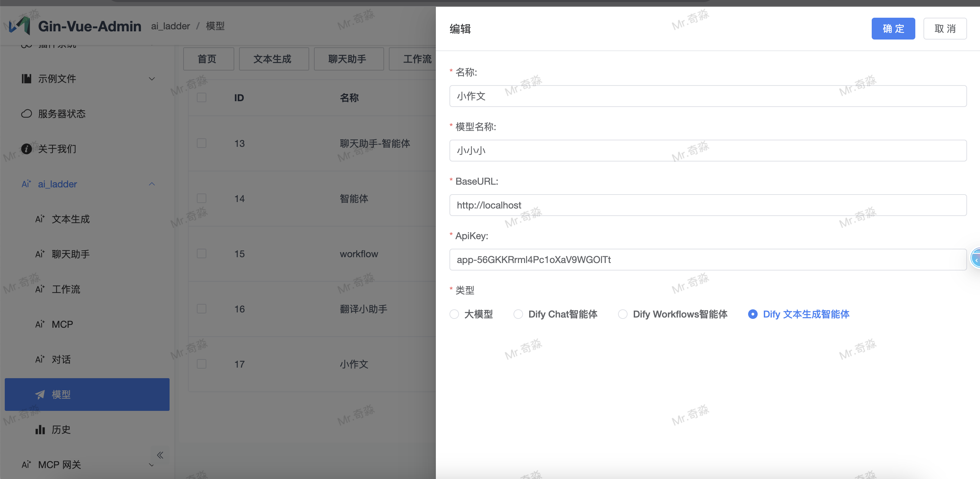Viewport: 980px width, 479px height.
Task: Click the 关于我们 info icon
Action: point(26,149)
